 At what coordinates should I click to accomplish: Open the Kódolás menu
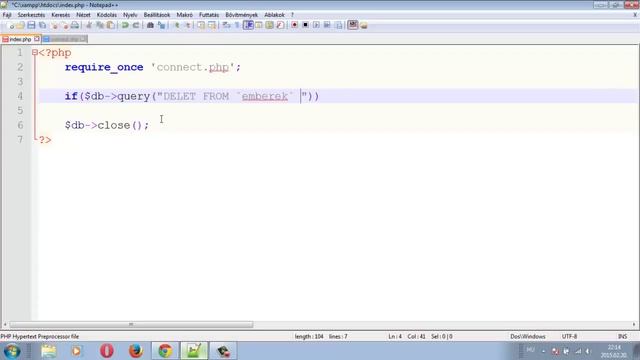point(107,15)
